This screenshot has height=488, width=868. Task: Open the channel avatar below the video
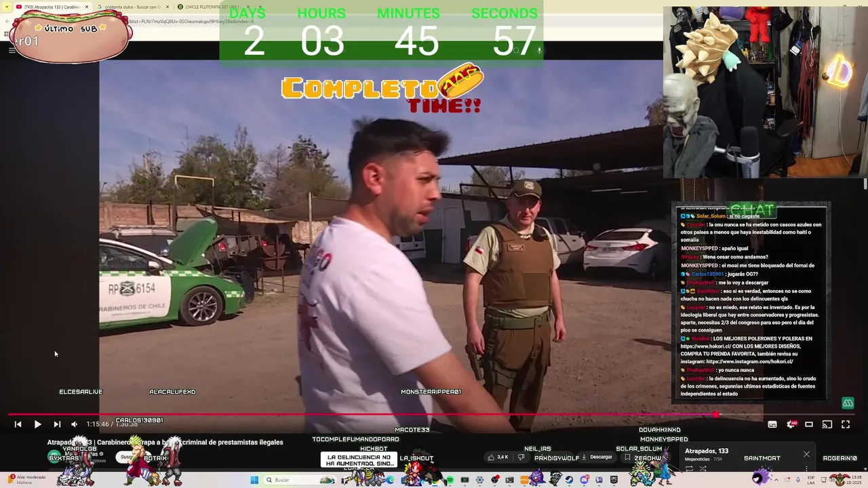click(54, 457)
